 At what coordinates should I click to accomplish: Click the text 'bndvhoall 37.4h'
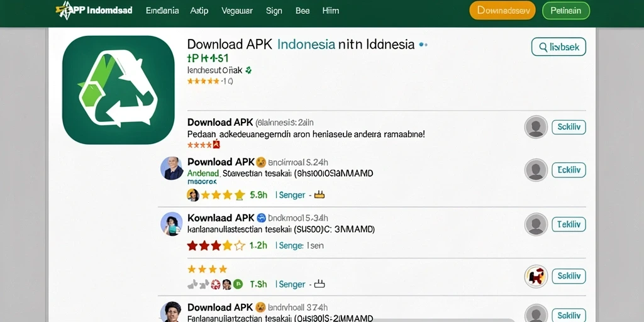[x=297, y=307]
